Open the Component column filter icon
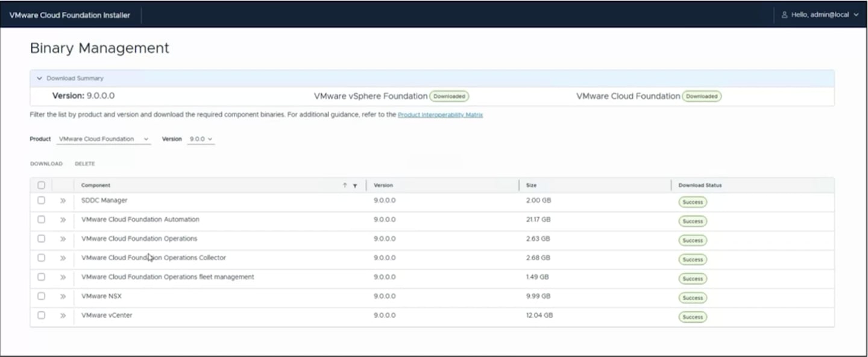This screenshot has width=868, height=357. (x=355, y=185)
